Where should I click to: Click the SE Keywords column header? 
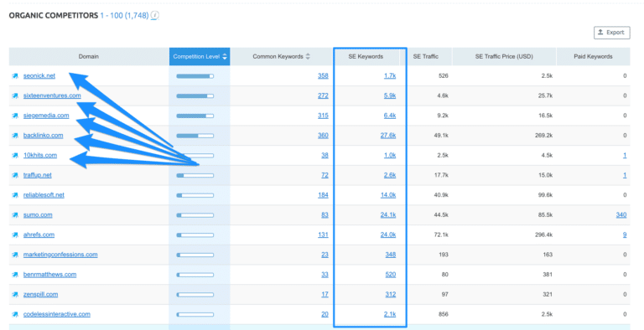coord(366,57)
